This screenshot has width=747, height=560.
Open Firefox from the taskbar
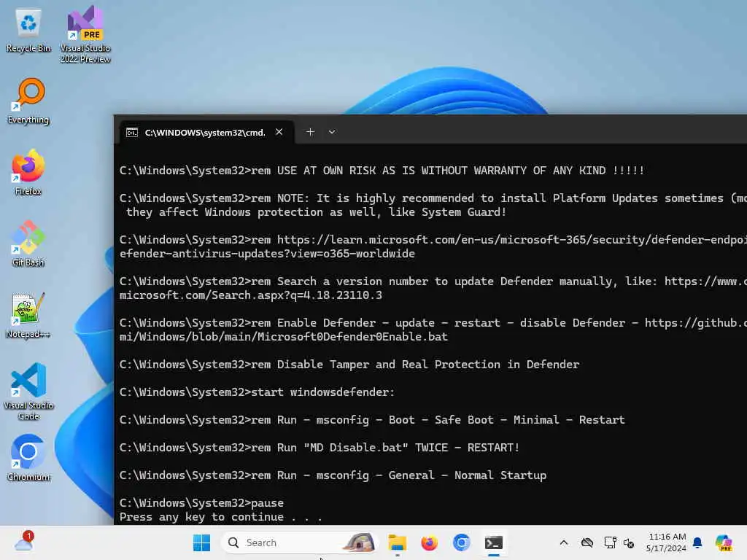(429, 542)
